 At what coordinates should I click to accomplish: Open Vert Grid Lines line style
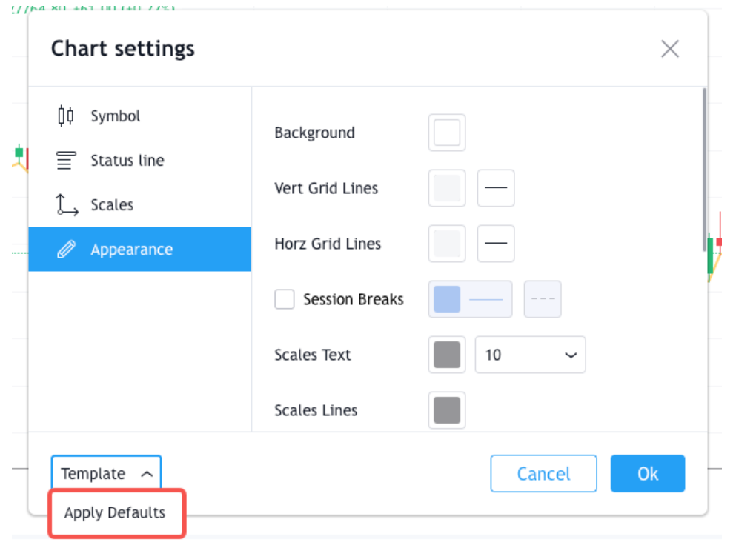[495, 188]
